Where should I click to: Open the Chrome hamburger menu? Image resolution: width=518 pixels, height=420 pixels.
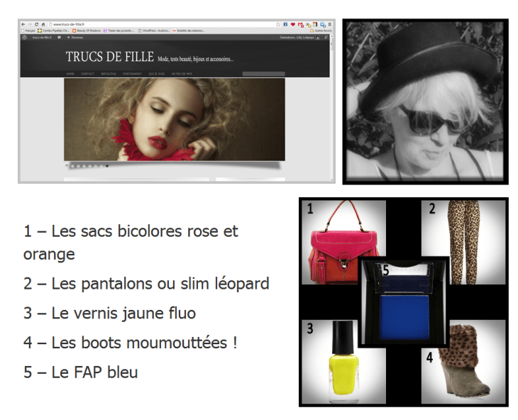point(329,24)
